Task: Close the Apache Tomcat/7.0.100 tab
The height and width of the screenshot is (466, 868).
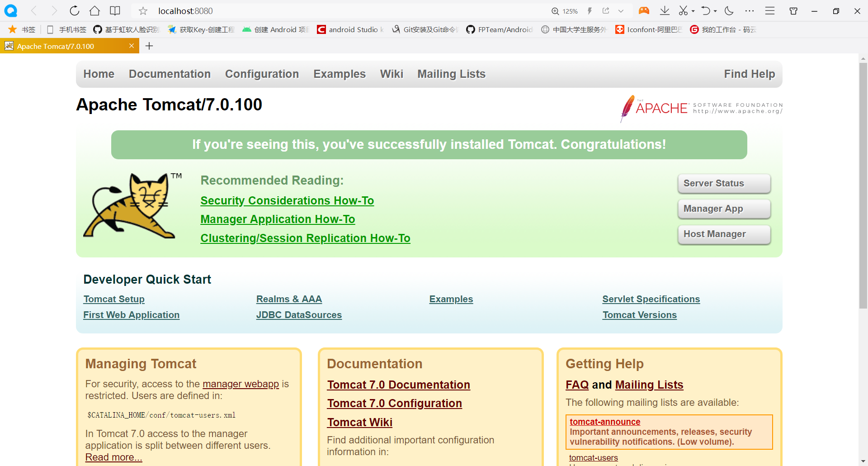Action: (x=132, y=46)
